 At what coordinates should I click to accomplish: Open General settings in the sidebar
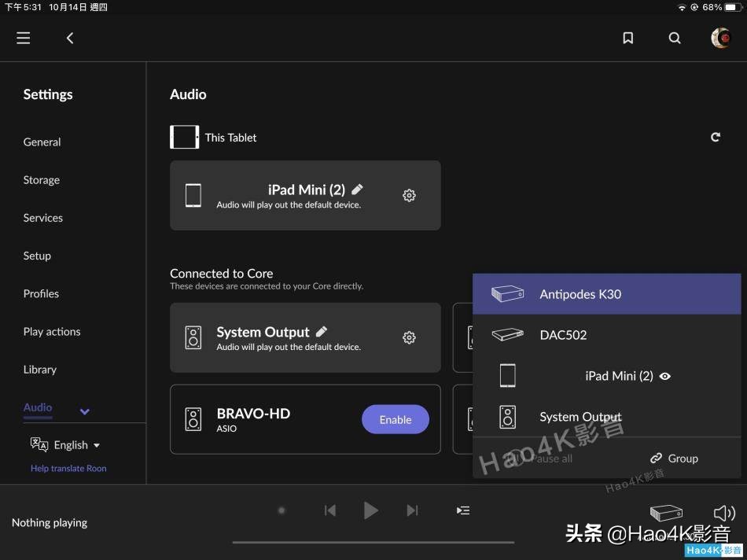pos(42,142)
